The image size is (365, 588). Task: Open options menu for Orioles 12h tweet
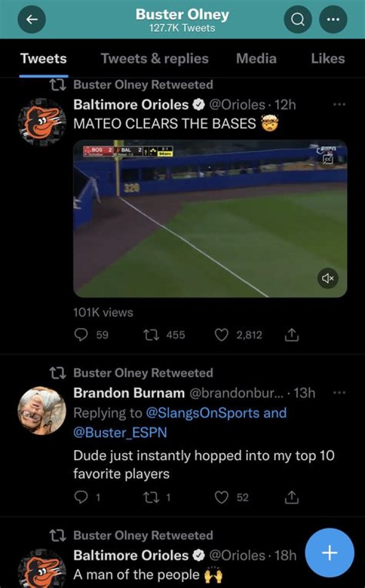point(339,105)
